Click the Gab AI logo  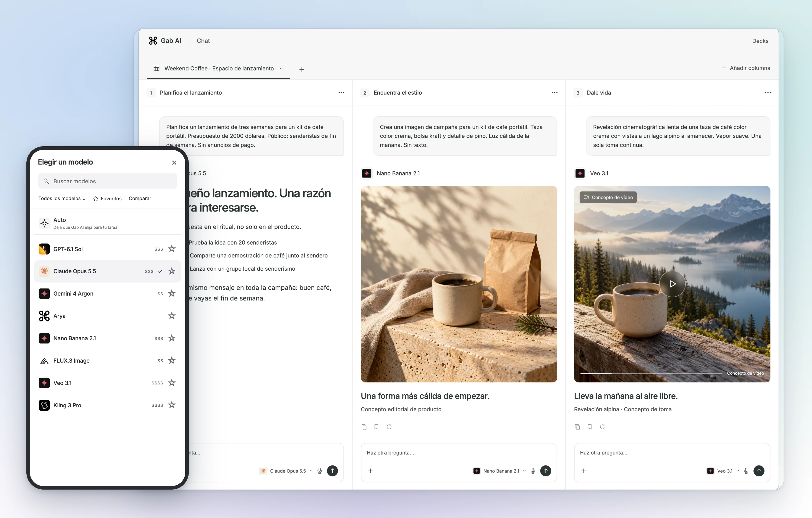point(165,40)
